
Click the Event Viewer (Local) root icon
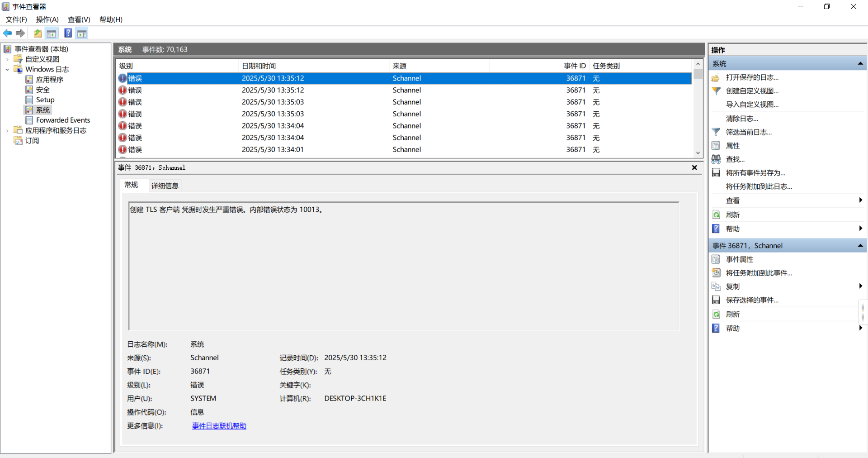point(8,49)
